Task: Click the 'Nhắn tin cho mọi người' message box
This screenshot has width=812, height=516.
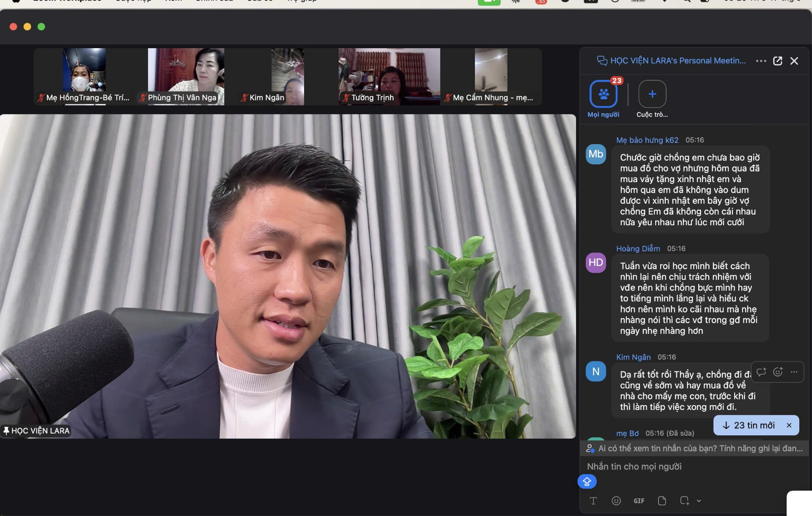Action: [694, 467]
